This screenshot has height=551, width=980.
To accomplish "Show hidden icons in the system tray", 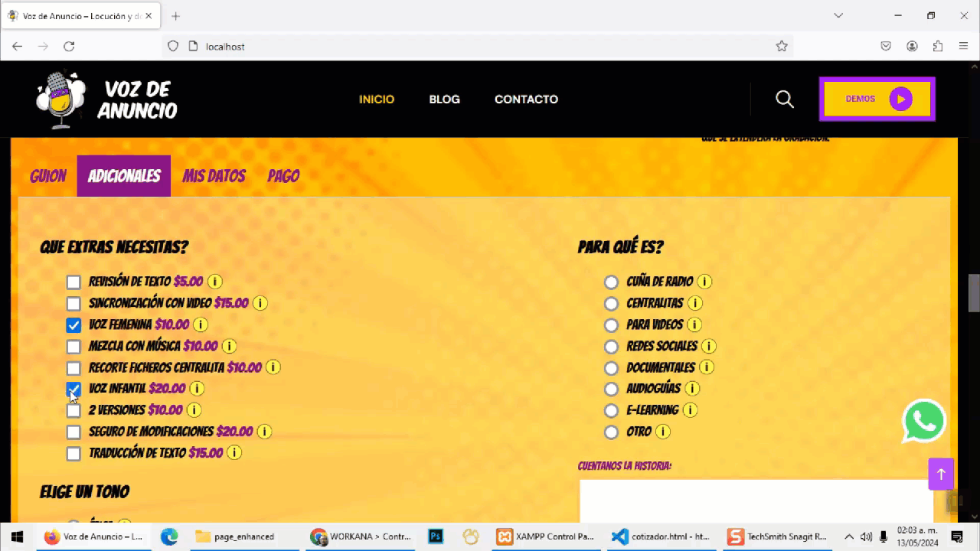I will 849,536.
